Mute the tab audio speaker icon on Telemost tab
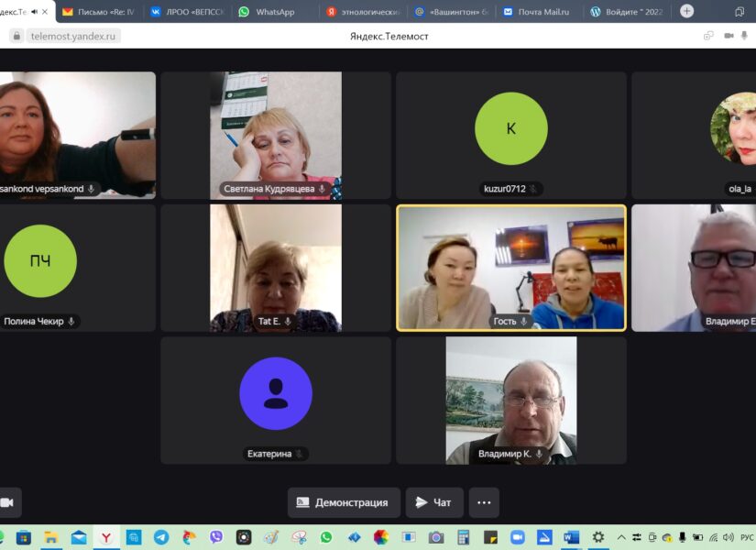 pyautogui.click(x=34, y=12)
